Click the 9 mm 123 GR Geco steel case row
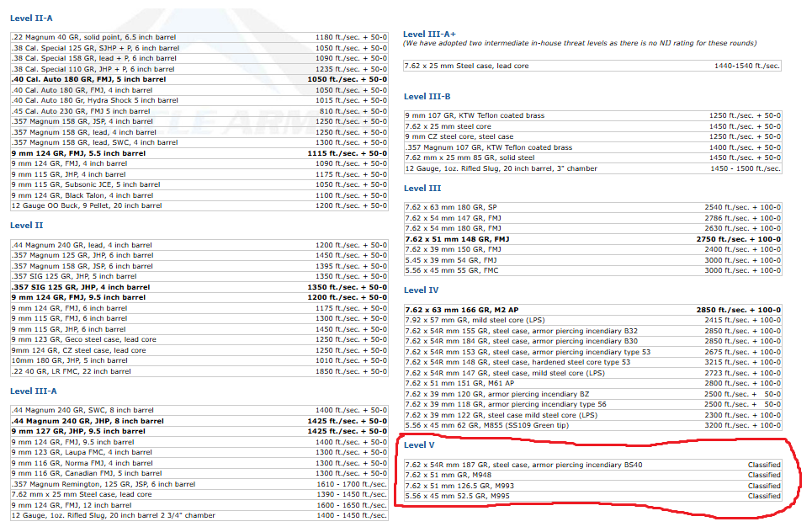The height and width of the screenshot is (527, 812). (199, 339)
